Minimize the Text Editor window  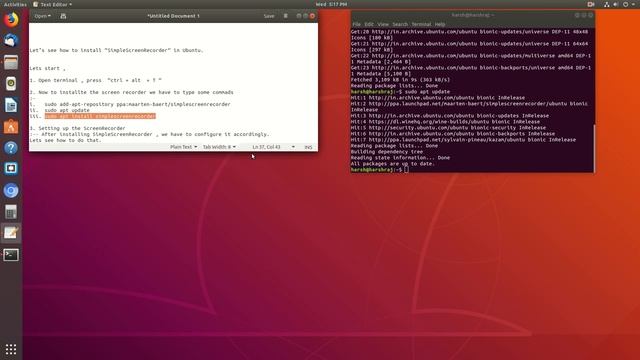coord(299,16)
